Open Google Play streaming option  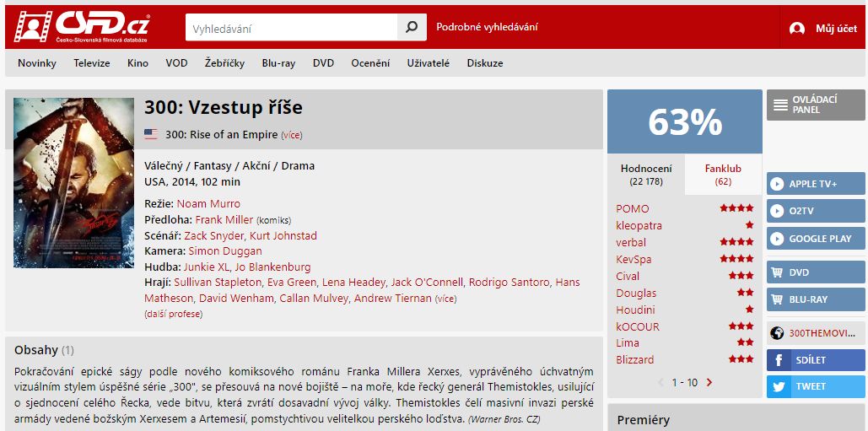click(x=816, y=239)
